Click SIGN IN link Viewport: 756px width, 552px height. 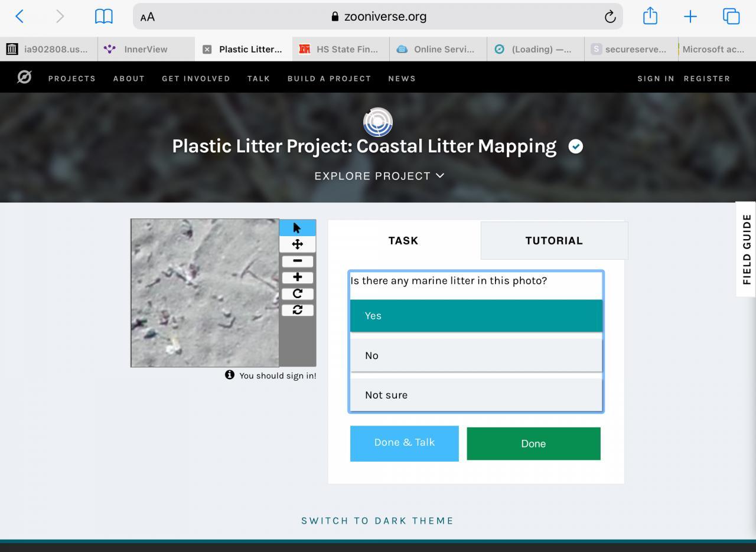656,79
